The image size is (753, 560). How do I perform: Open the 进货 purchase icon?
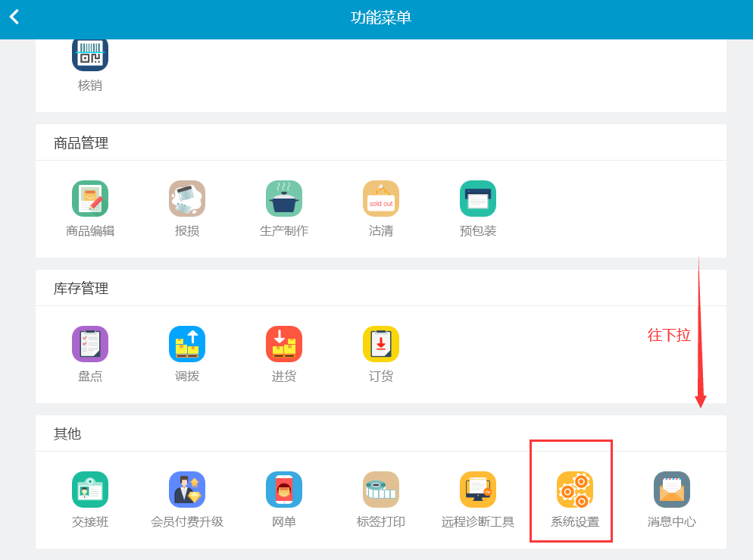tap(284, 344)
